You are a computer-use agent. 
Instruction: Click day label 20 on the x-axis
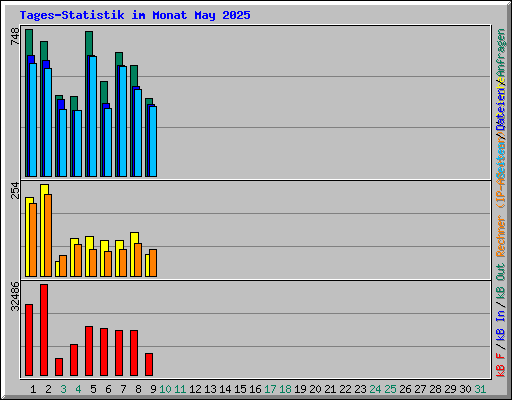[x=315, y=389]
